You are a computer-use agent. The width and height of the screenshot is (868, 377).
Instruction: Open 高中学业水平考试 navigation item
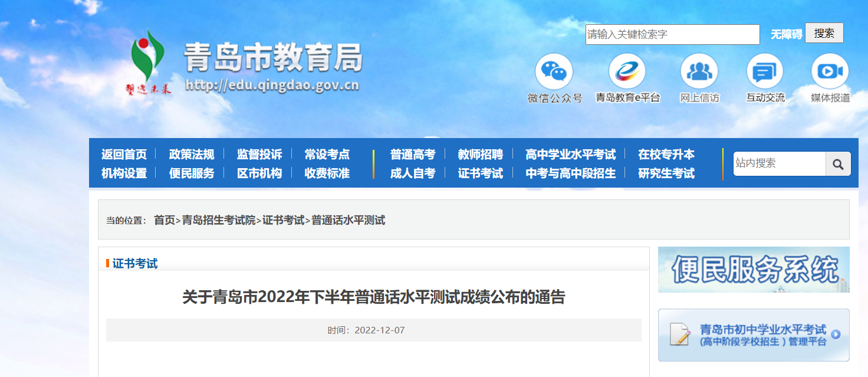(571, 155)
